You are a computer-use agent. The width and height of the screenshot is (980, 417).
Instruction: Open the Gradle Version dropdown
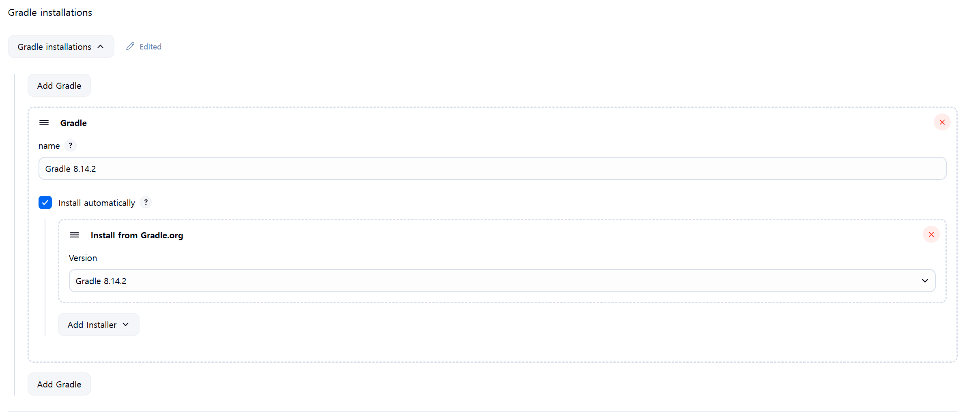point(502,281)
